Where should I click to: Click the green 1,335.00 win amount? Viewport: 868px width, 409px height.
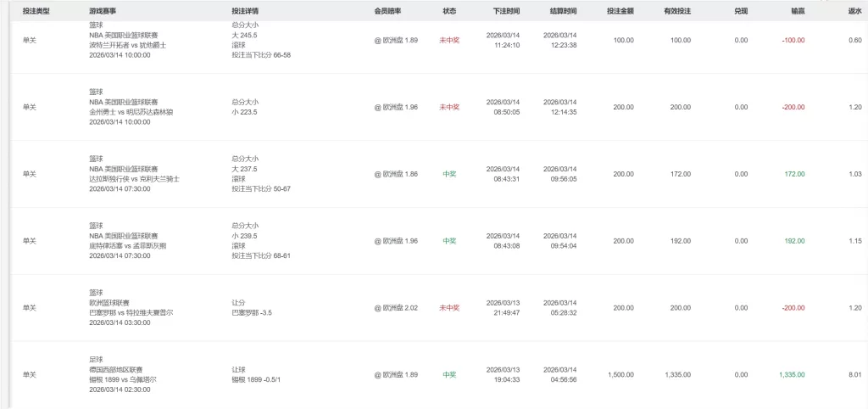pyautogui.click(x=792, y=374)
